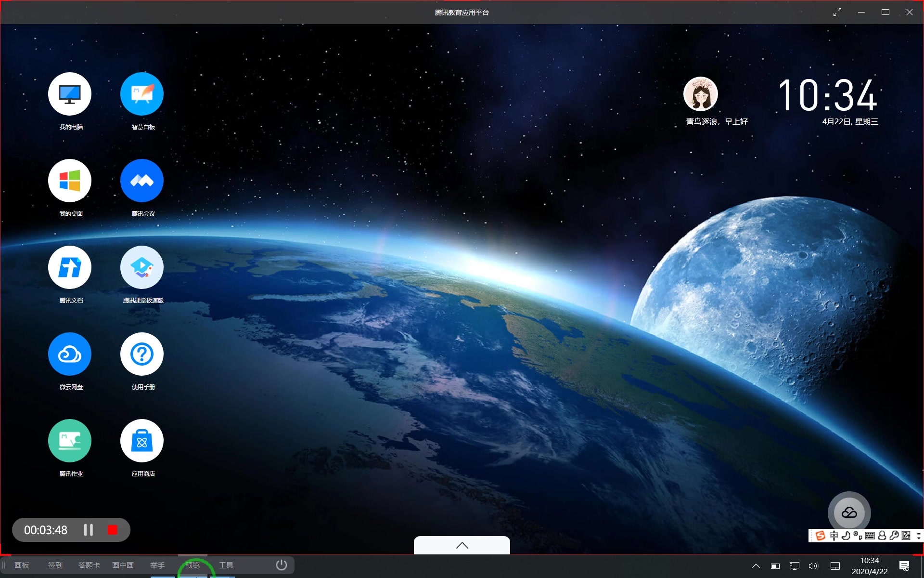
Task: Click the bottom toolbar's left grip handle
Action: [4, 565]
